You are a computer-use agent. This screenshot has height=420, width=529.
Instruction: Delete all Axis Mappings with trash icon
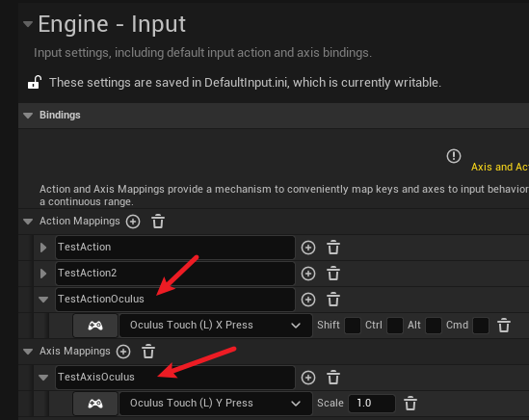point(148,352)
